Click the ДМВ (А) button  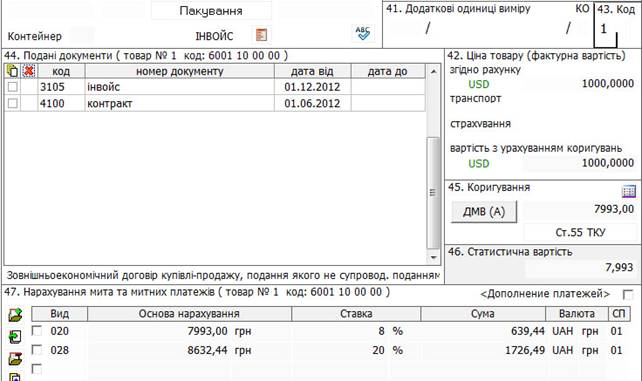click(x=484, y=212)
